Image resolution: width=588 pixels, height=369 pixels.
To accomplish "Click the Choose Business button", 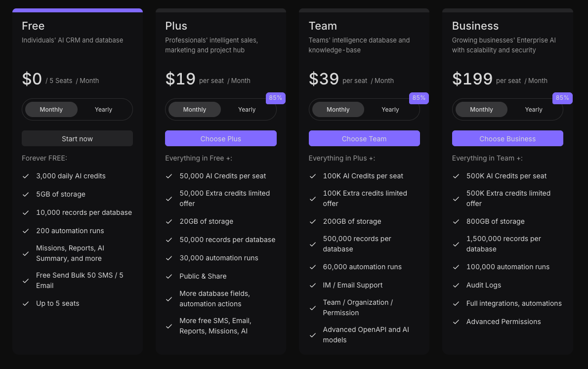I will tap(507, 139).
